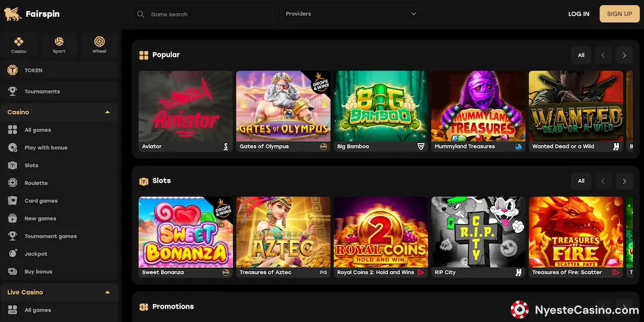Click the Tournaments trophy icon
Screen dimensions: 644x322
pos(13,91)
